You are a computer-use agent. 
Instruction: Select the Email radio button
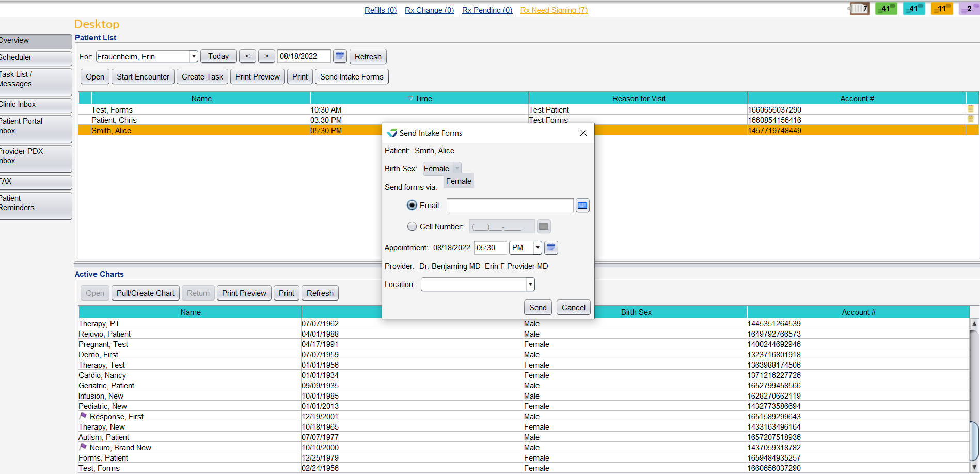412,205
